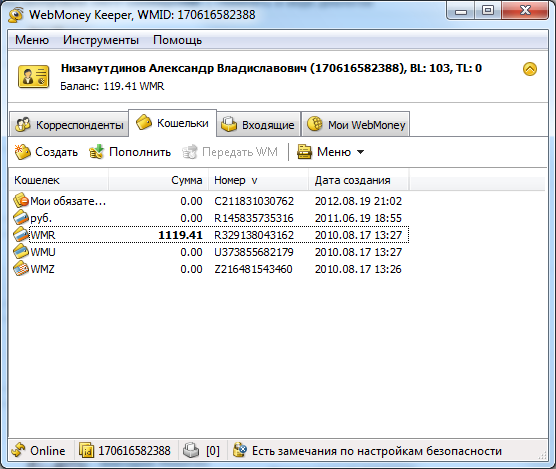The width and height of the screenshot is (556, 469).
Task: Click the security settings warning icon
Action: coord(240,450)
